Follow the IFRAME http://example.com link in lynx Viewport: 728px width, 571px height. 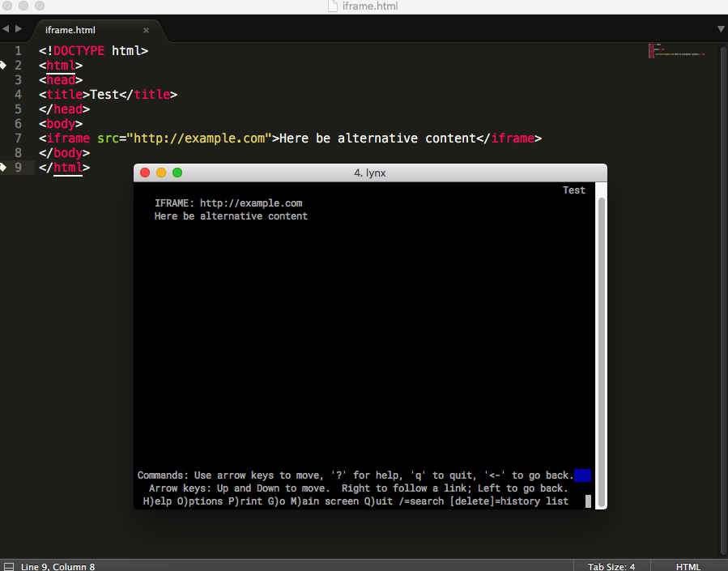click(x=251, y=203)
